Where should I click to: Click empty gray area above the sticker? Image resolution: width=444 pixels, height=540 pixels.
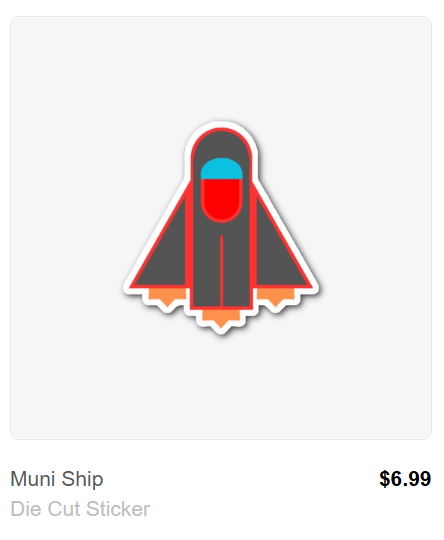(221, 69)
